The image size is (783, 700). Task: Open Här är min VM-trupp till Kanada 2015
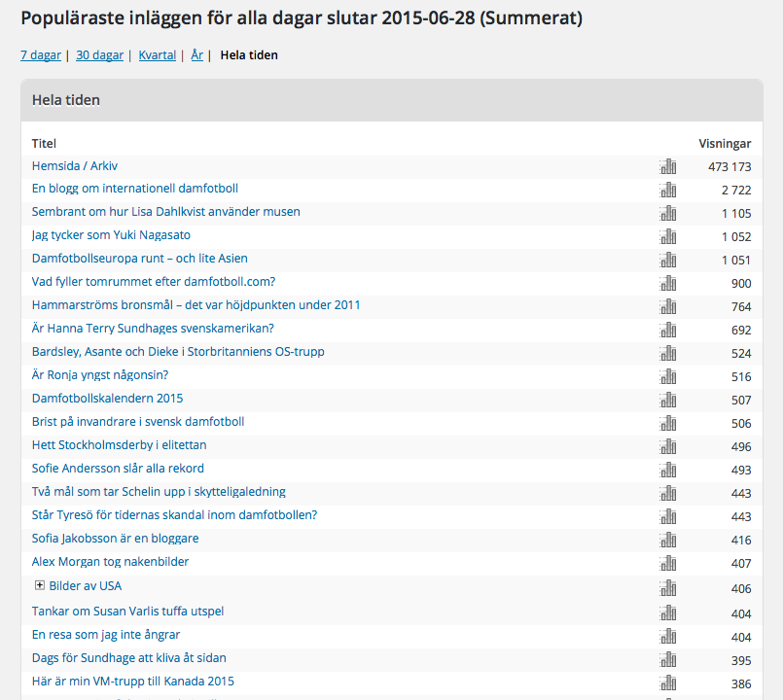[132, 682]
